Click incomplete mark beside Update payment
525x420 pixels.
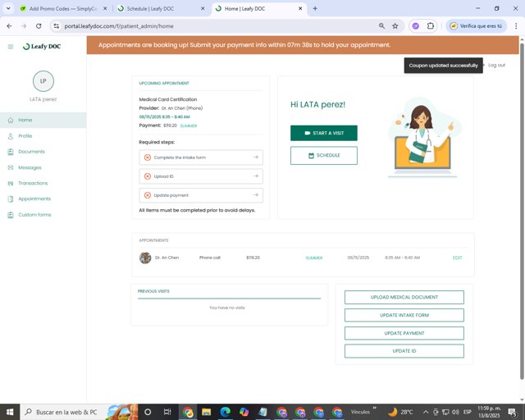pos(148,195)
